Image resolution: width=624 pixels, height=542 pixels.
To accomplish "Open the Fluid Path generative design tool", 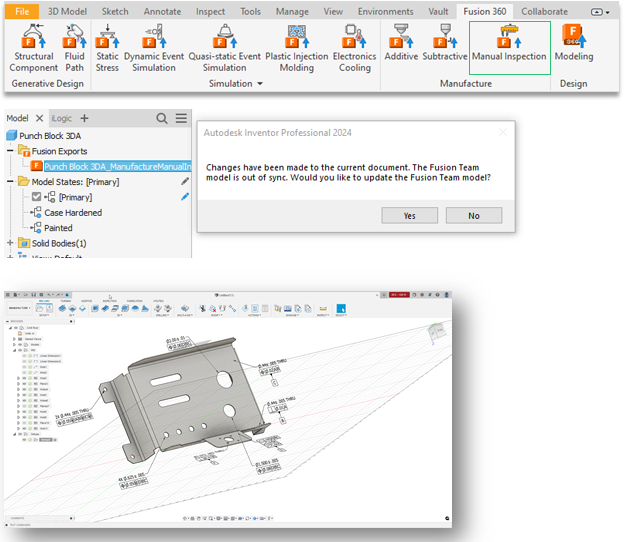I will 74,47.
